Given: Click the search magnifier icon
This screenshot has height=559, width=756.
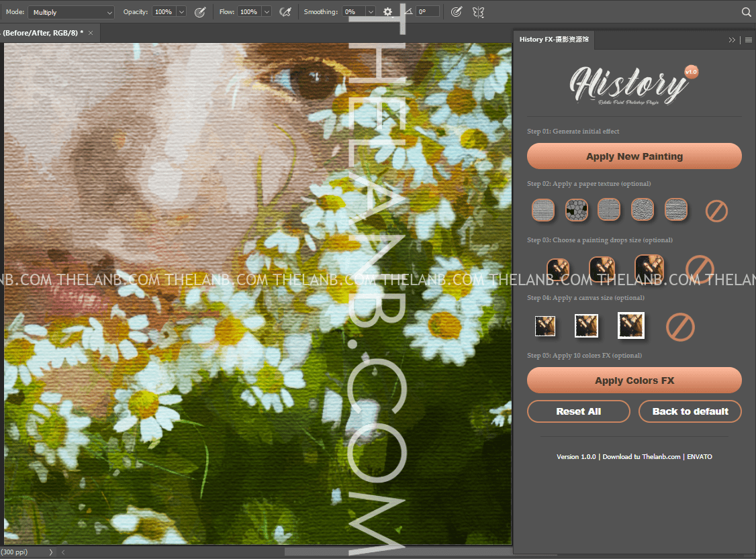Looking at the screenshot, I should point(746,12).
